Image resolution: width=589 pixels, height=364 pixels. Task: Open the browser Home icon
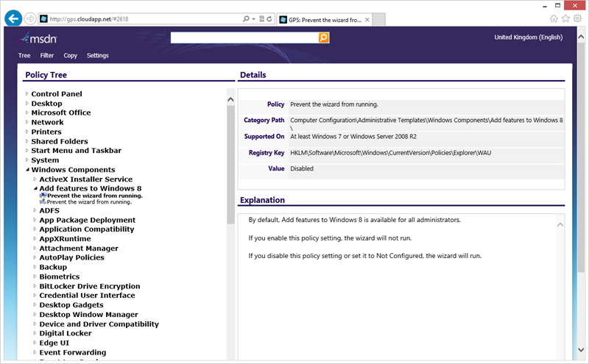[554, 18]
